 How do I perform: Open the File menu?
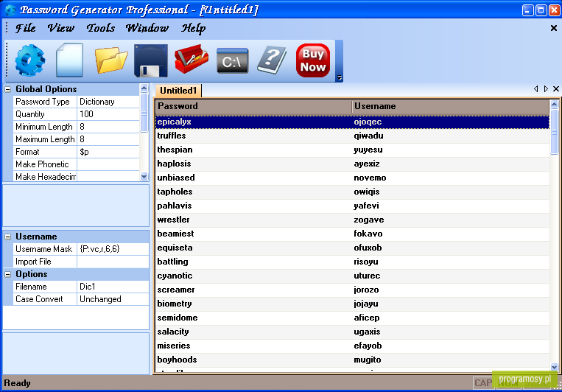[x=25, y=28]
